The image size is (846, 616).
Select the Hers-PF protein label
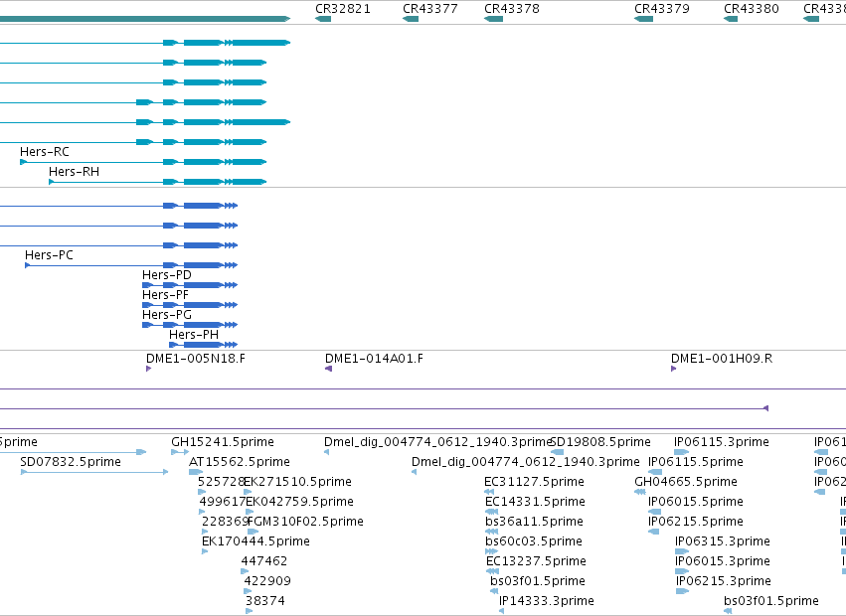pos(165,295)
